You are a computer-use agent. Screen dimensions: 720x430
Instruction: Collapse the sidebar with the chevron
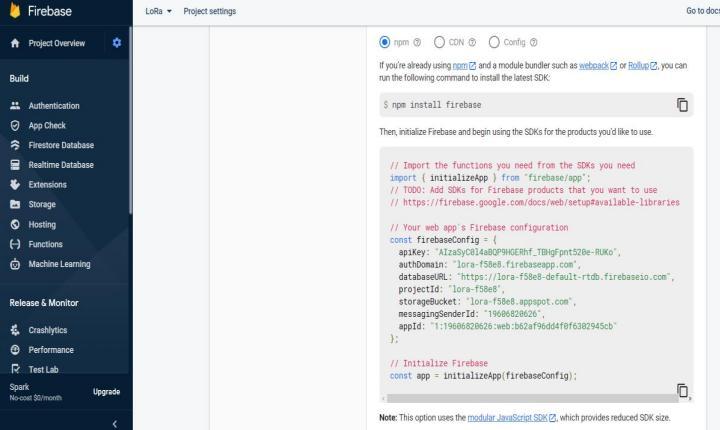click(114, 424)
